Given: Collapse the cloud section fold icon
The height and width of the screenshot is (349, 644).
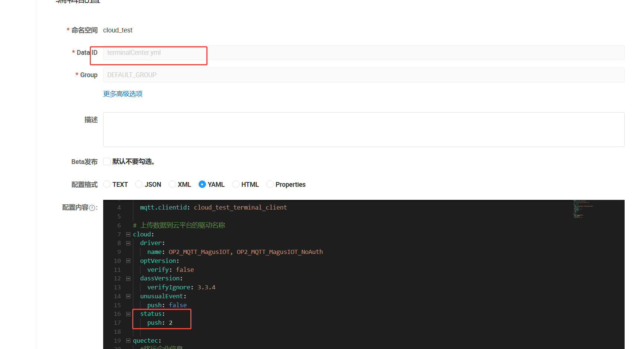Looking at the screenshot, I should click(128, 235).
